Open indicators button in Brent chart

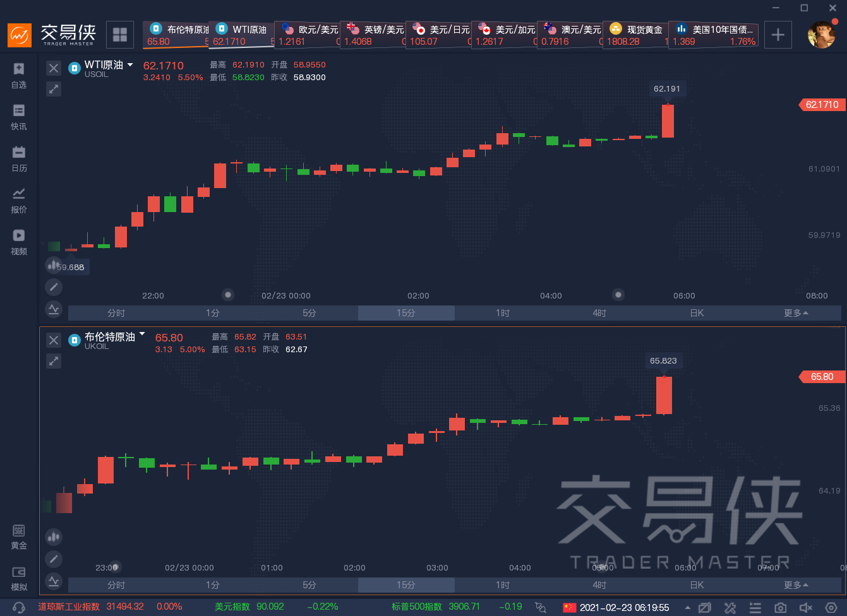click(54, 581)
